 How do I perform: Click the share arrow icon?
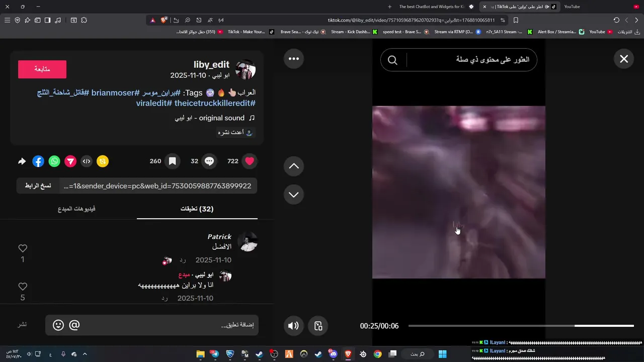(x=22, y=161)
